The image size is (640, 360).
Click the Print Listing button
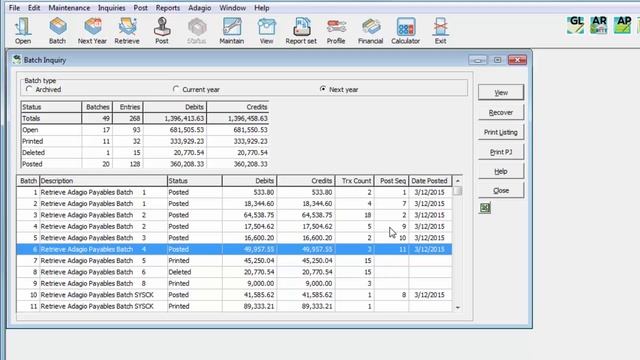501,132
